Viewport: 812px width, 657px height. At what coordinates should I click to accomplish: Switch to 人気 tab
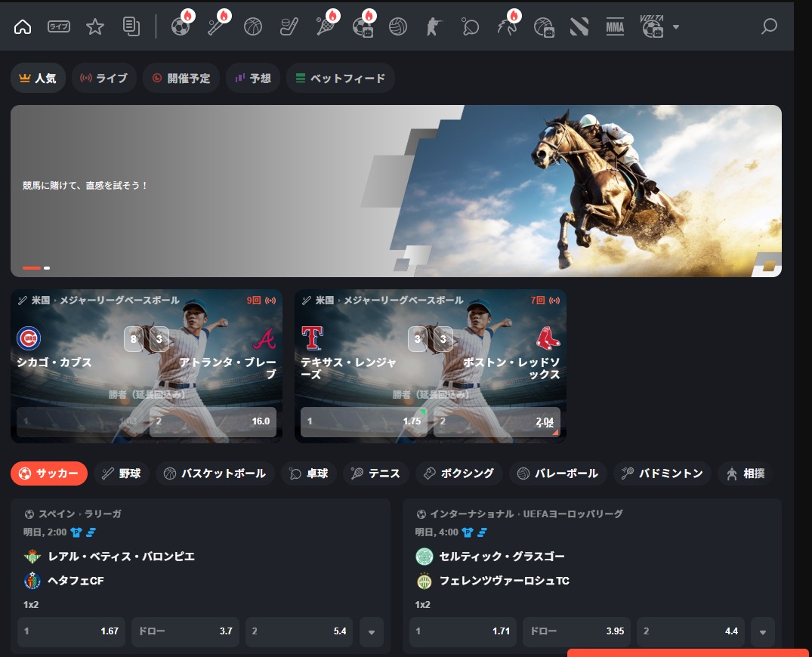[x=38, y=79]
